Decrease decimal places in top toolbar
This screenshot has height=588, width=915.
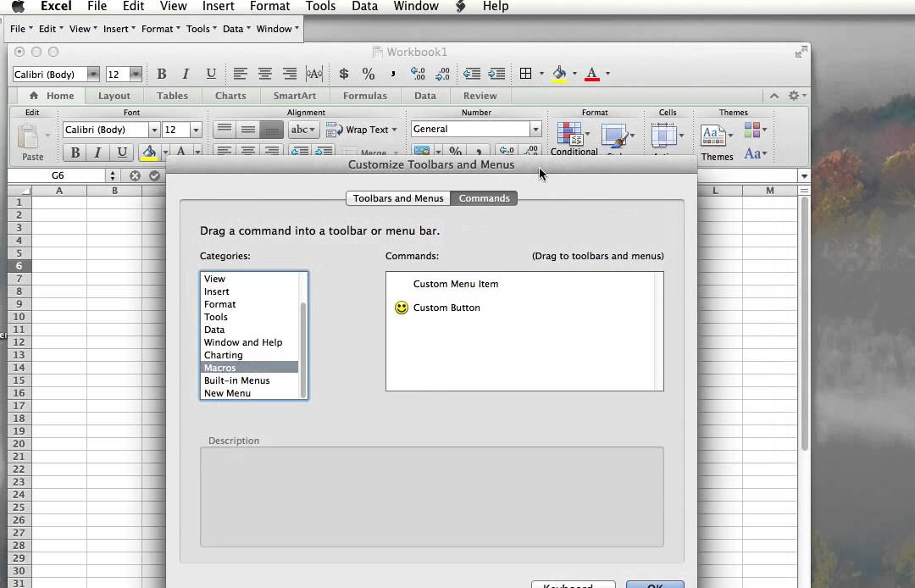tap(442, 74)
